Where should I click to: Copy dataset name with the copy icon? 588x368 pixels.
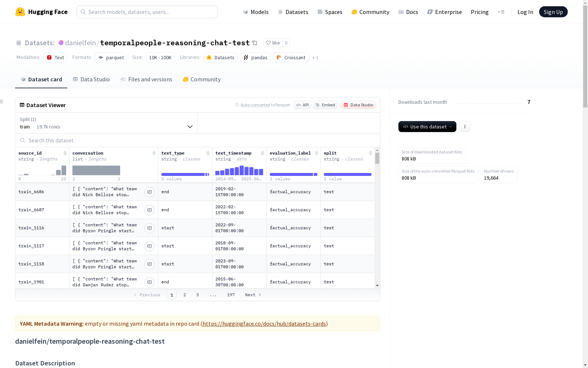pos(255,43)
